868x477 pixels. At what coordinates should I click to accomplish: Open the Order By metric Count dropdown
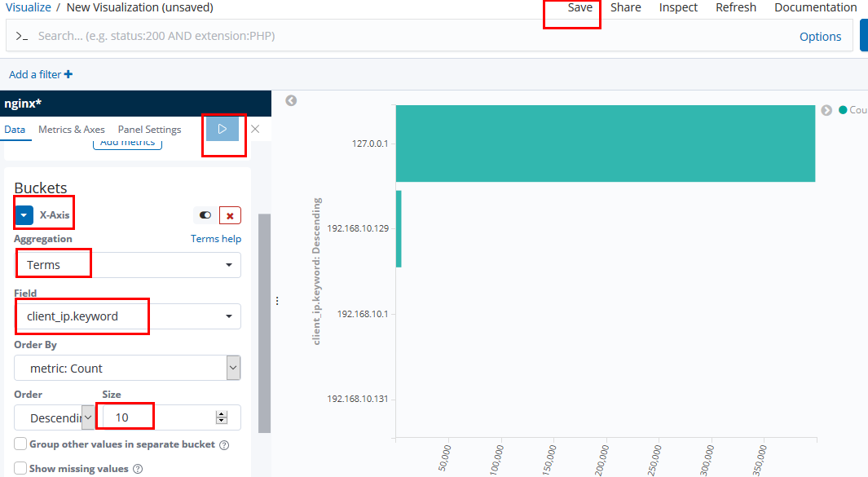127,368
